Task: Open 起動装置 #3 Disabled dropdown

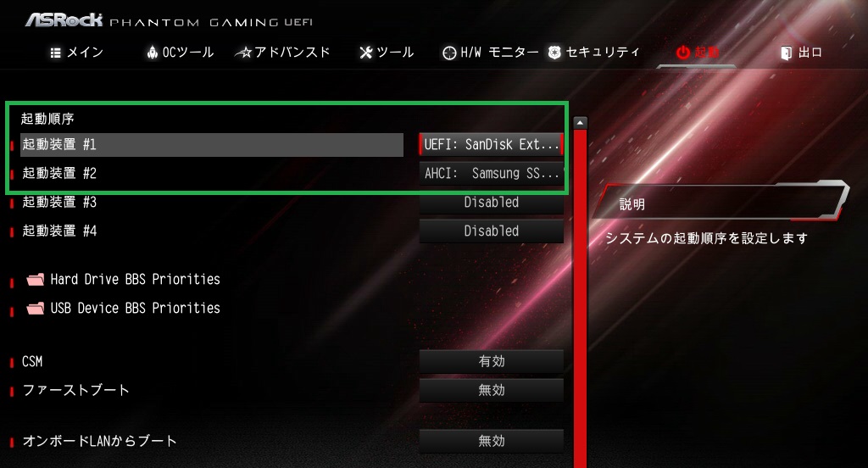Action: [491, 203]
